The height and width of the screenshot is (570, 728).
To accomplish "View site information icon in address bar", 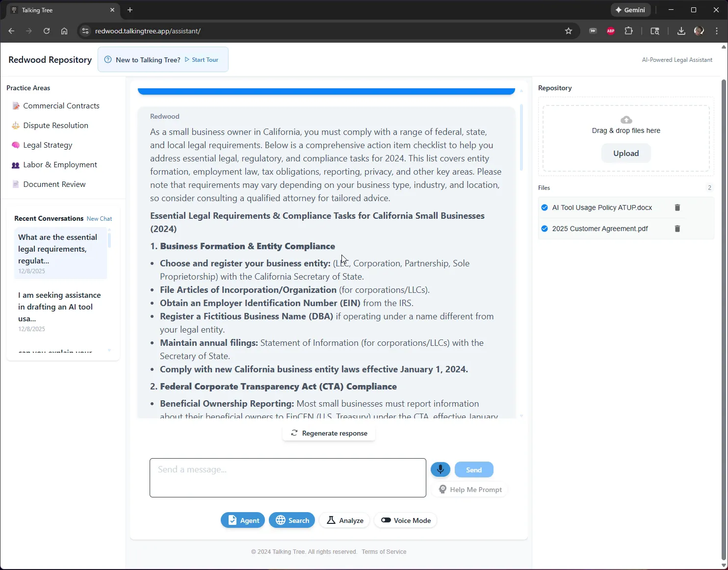I will pyautogui.click(x=85, y=31).
